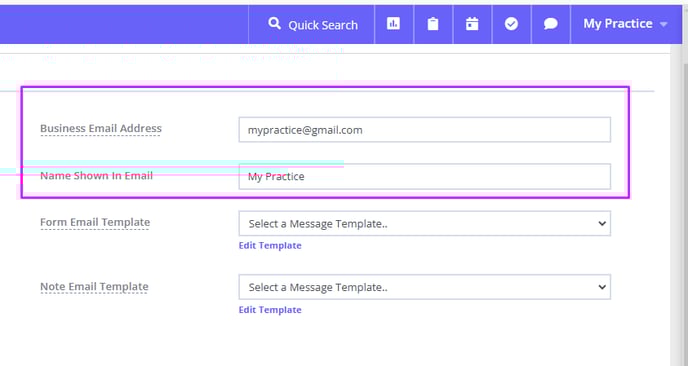Click the Form Email Template label
The height and width of the screenshot is (366, 688).
tap(95, 222)
